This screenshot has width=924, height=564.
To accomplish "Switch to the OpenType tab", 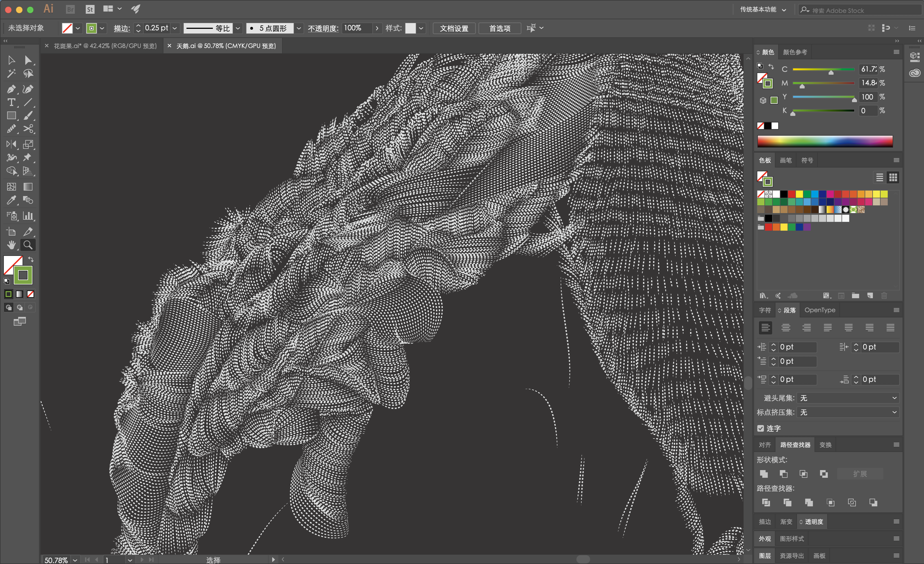I will 820,310.
